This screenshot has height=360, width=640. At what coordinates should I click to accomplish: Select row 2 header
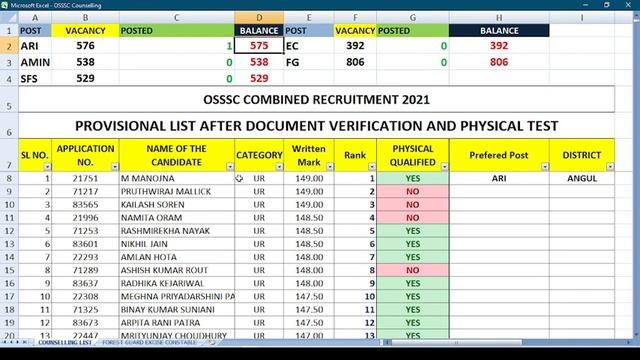pos(9,46)
